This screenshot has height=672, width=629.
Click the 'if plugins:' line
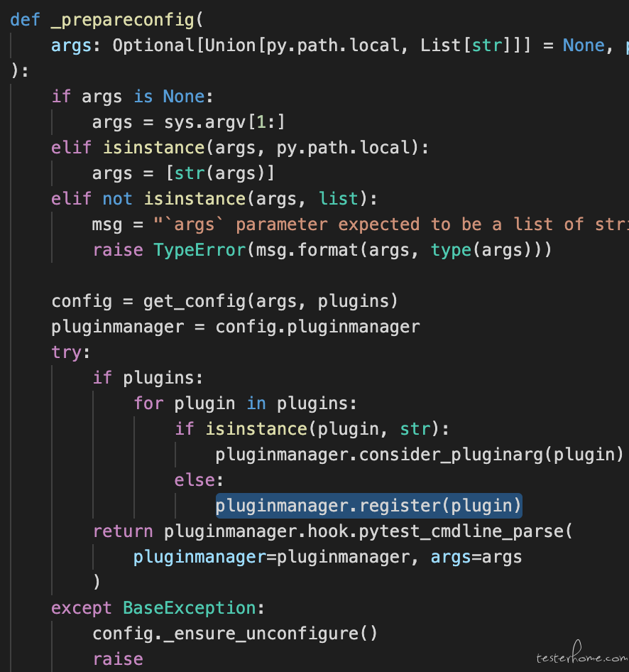tap(148, 378)
